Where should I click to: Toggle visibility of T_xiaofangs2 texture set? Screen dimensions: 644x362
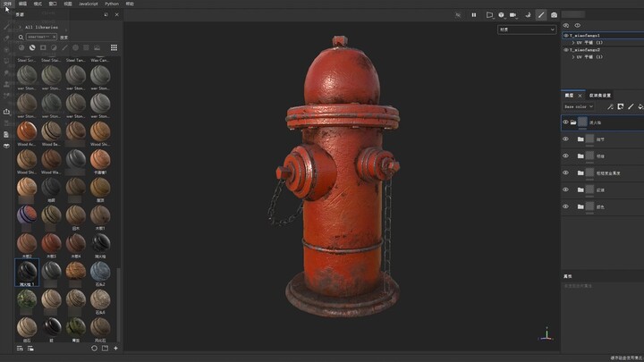point(565,50)
